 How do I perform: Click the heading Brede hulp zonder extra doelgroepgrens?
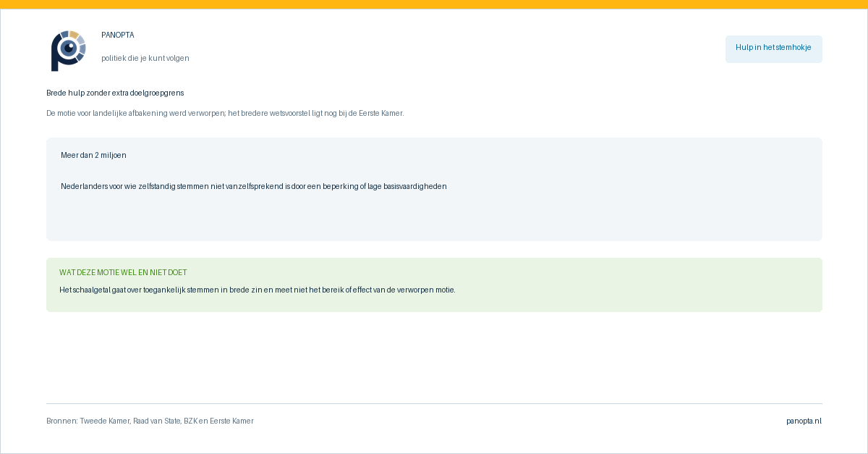115,93
